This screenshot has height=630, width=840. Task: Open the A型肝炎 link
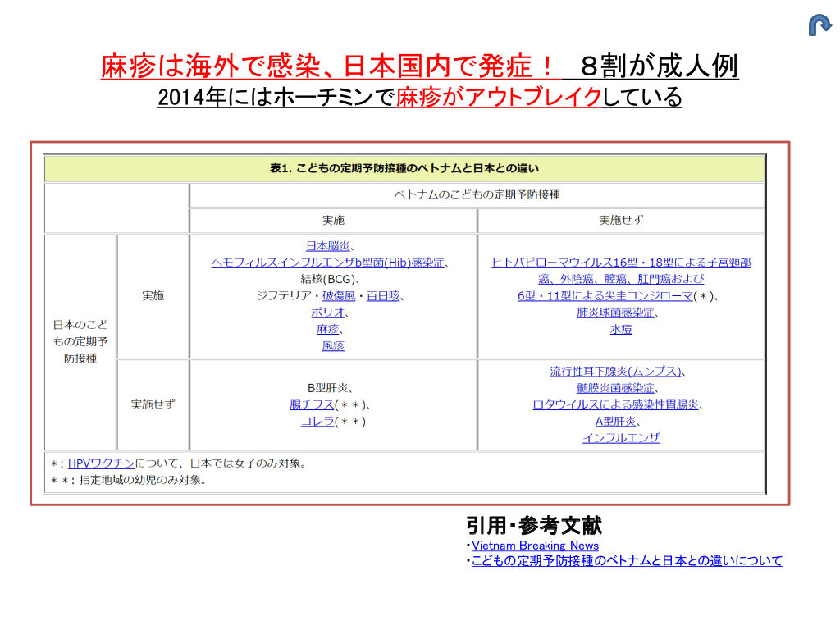click(615, 421)
